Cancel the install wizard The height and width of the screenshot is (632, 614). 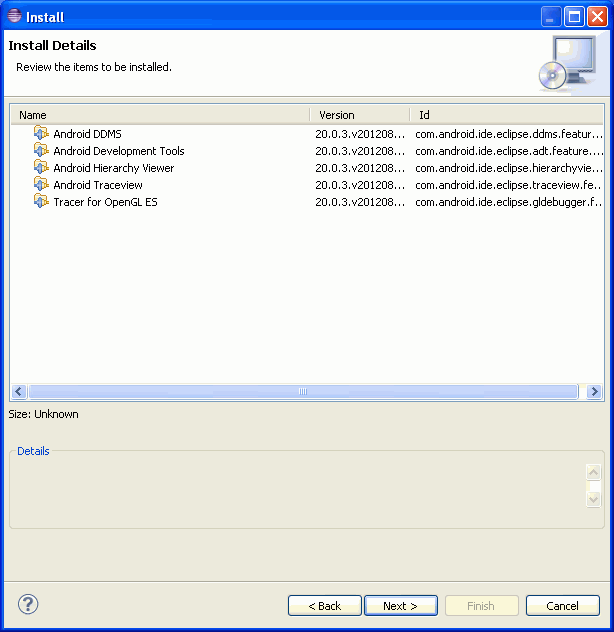[x=562, y=605]
